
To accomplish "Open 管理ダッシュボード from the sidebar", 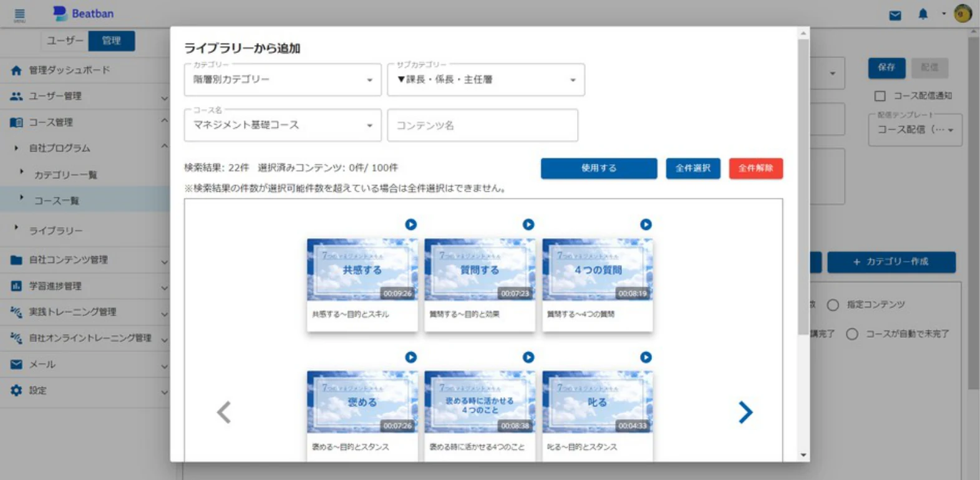I will point(85,70).
